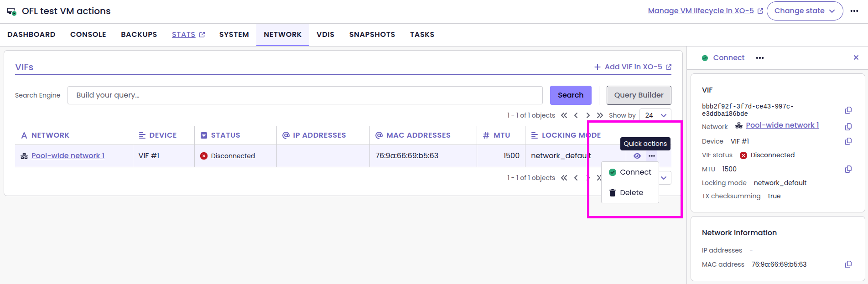Open the Show by 24 dropdown

coord(655,115)
